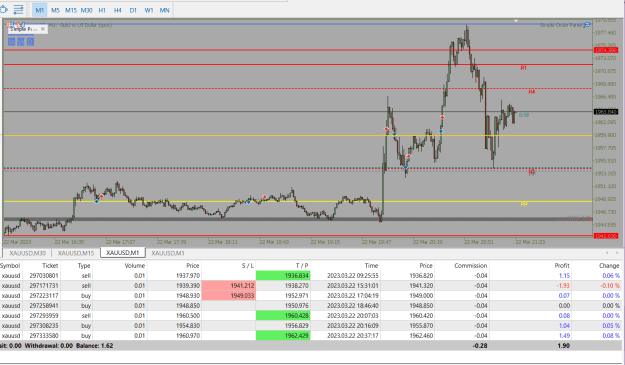
Task: Select ticket 297308235 row
Action: click(311, 326)
